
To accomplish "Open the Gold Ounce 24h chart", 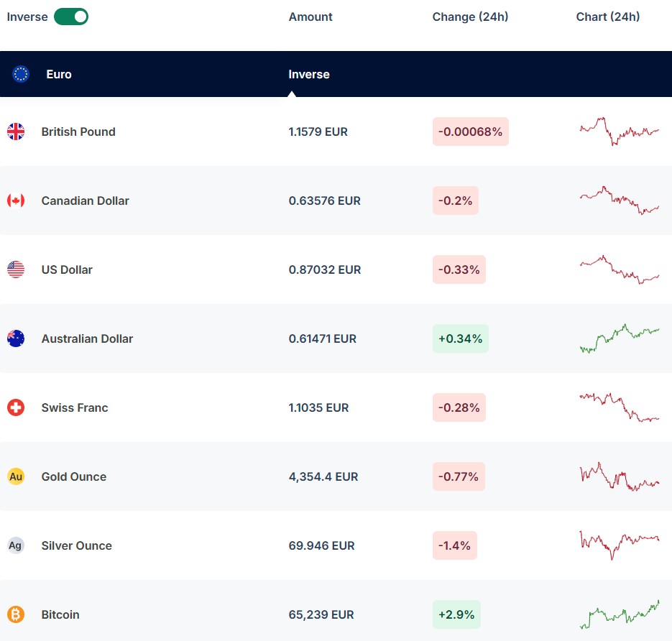I will [619, 476].
